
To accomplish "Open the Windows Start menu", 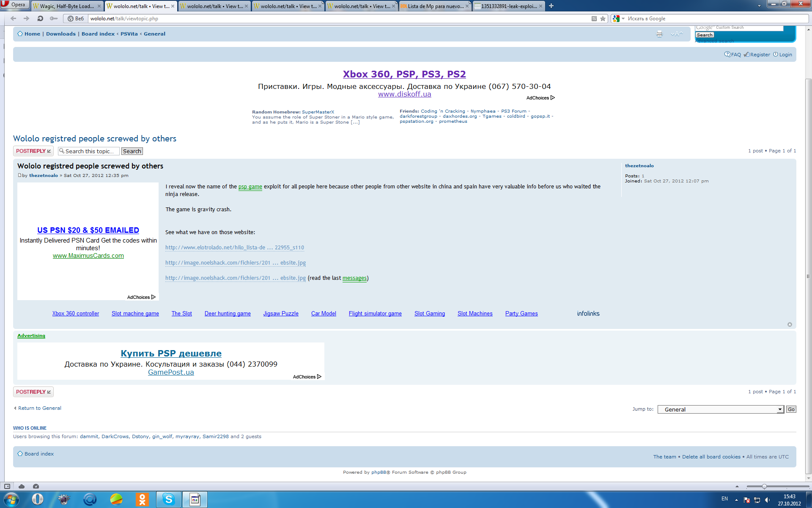I will (11, 500).
